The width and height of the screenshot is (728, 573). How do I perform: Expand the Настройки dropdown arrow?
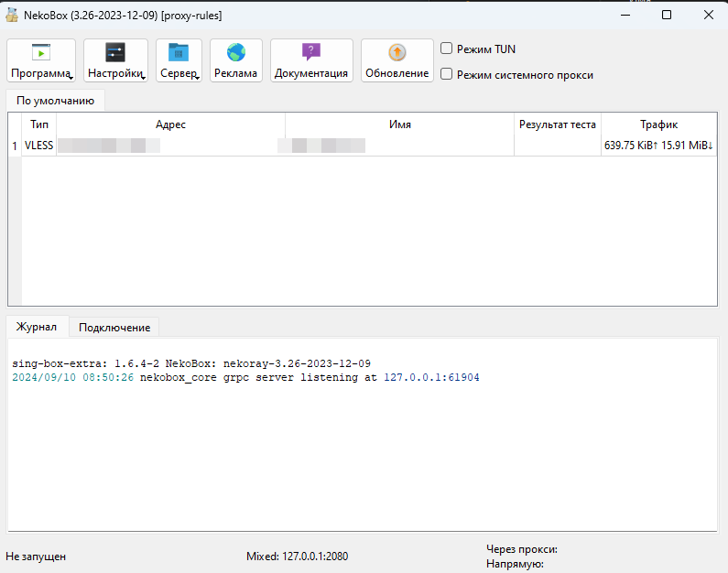(x=143, y=78)
